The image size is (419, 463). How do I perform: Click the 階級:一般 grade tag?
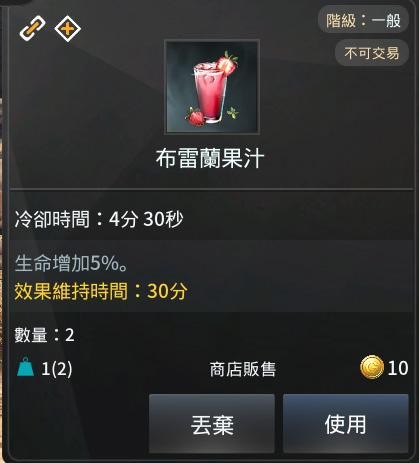[x=363, y=20]
